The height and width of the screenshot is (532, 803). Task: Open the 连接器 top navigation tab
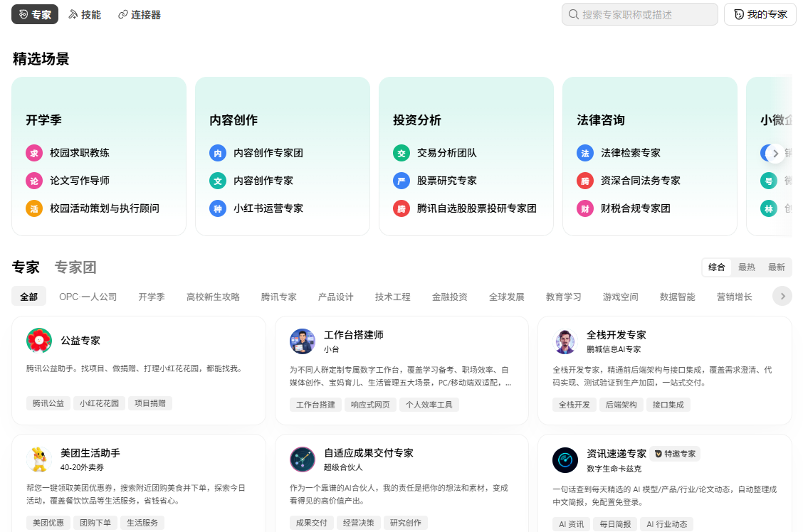pyautogui.click(x=140, y=14)
